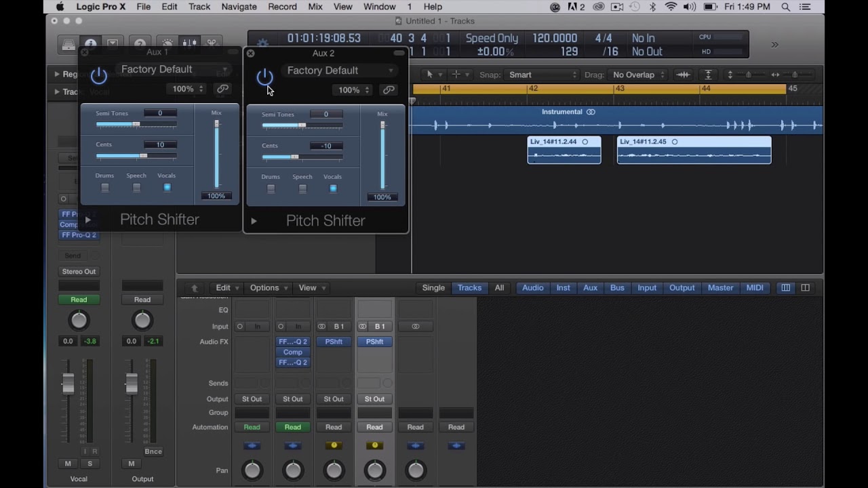
Task: Click the Bus filter button in mixer
Action: [x=617, y=288]
